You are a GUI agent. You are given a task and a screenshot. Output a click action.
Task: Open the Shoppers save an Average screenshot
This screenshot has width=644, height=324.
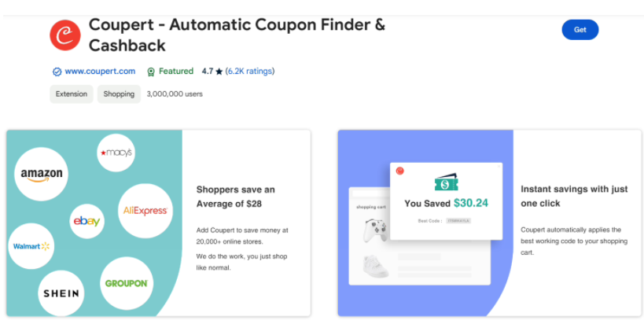[x=159, y=223]
